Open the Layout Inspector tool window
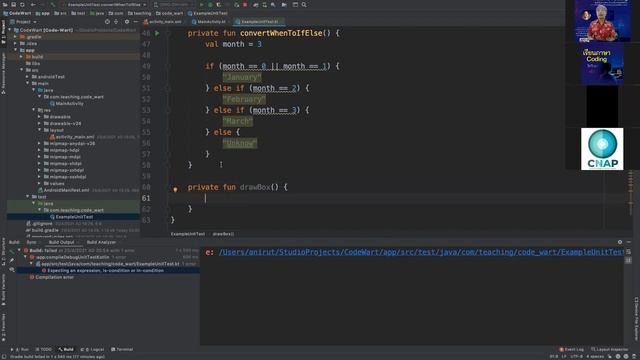The image size is (640, 360). [609, 349]
